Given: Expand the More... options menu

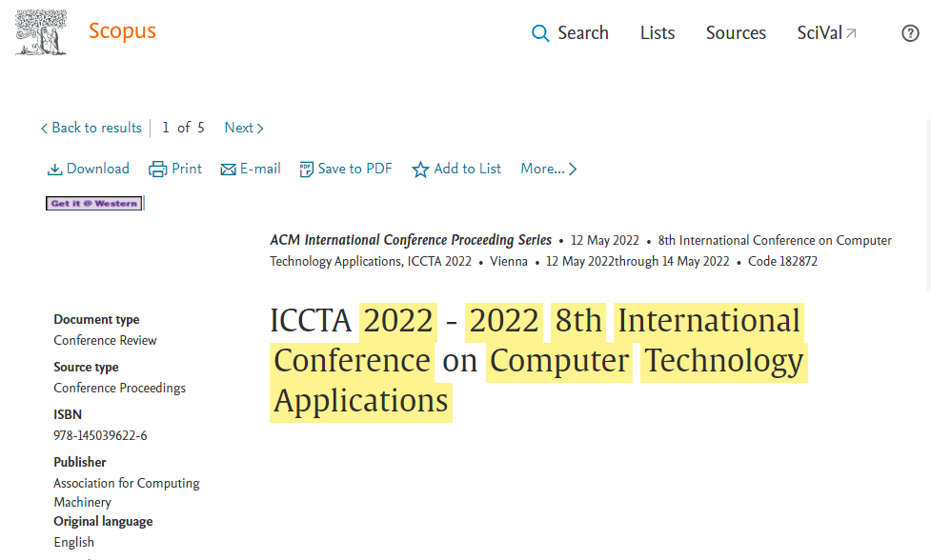Looking at the screenshot, I should pyautogui.click(x=548, y=169).
